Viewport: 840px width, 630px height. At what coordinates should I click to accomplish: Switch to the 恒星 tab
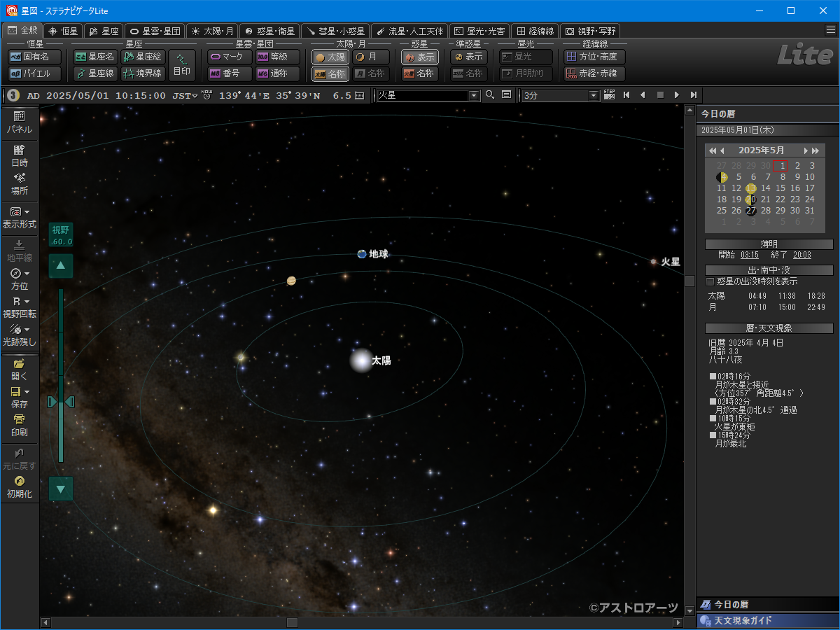63,31
